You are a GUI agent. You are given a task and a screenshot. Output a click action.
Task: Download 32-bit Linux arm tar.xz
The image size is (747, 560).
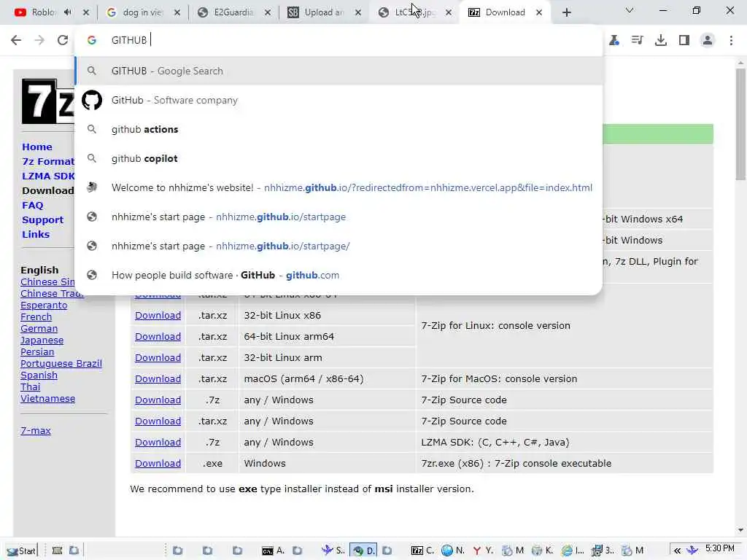pyautogui.click(x=158, y=357)
